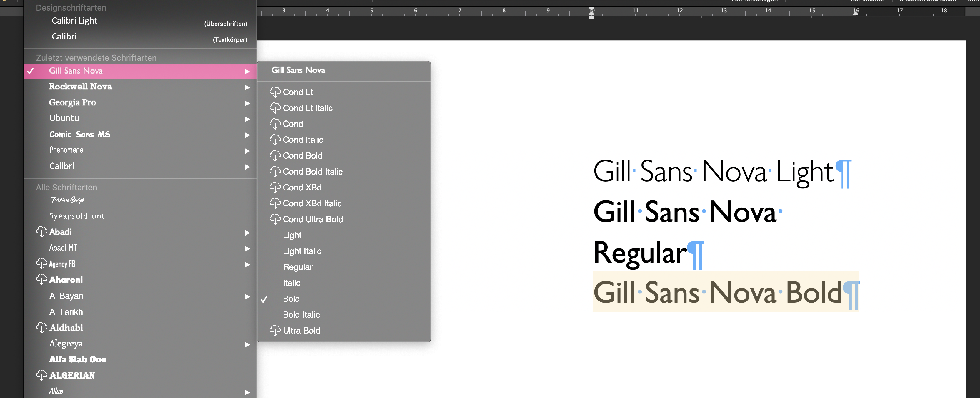Choose Calibri body text theme font
Image resolution: width=980 pixels, height=398 pixels.
tap(140, 37)
